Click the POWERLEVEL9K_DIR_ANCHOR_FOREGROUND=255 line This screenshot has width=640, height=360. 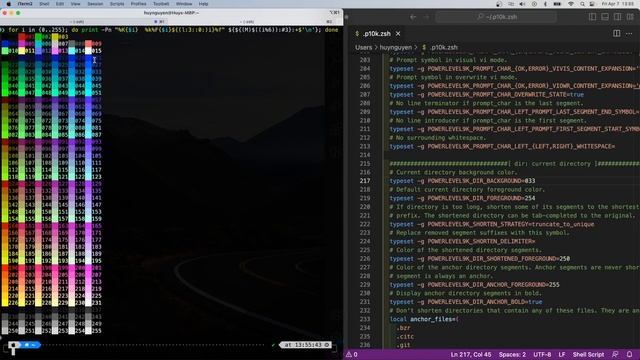[x=474, y=285]
